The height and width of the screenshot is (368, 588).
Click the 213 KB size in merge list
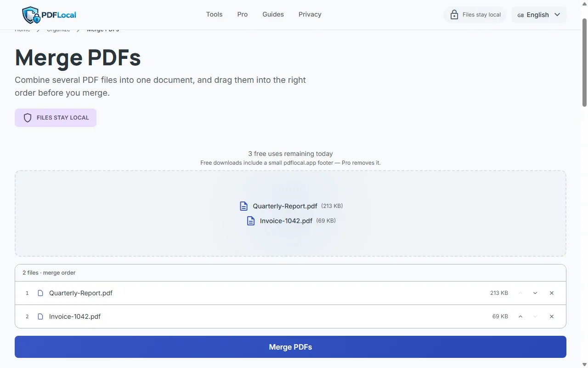499,293
